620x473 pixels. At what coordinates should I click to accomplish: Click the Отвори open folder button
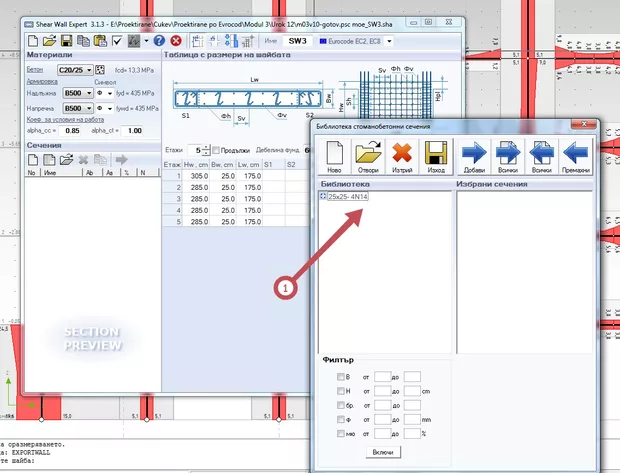point(368,157)
